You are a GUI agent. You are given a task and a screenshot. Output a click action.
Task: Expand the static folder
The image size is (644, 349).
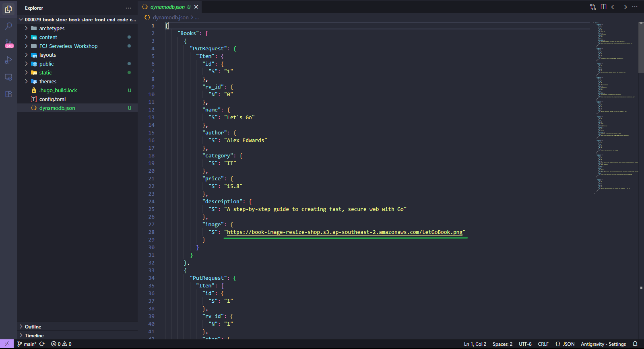[x=77, y=72]
